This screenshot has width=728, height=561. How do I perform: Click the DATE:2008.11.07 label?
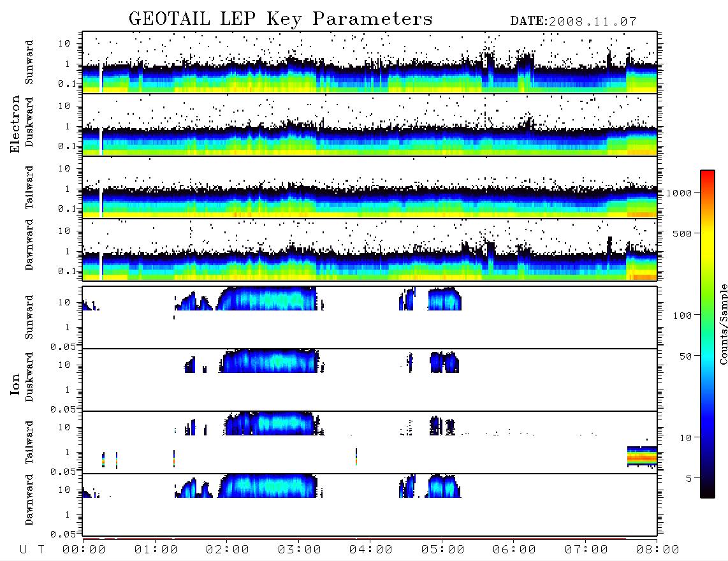point(573,22)
